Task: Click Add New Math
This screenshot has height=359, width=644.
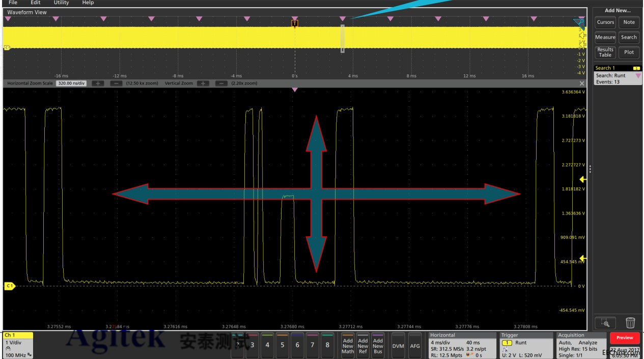Action: tap(348, 345)
